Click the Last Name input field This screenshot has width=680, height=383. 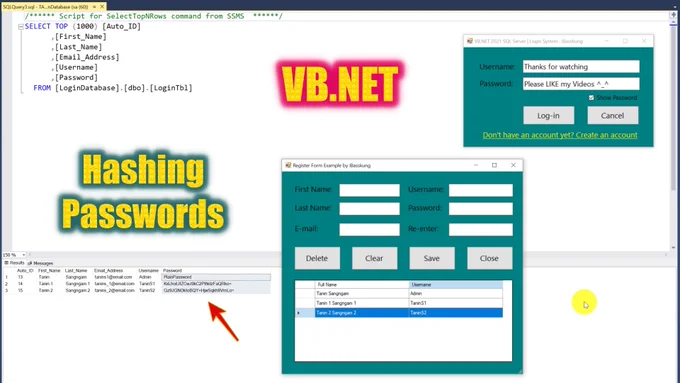point(369,209)
